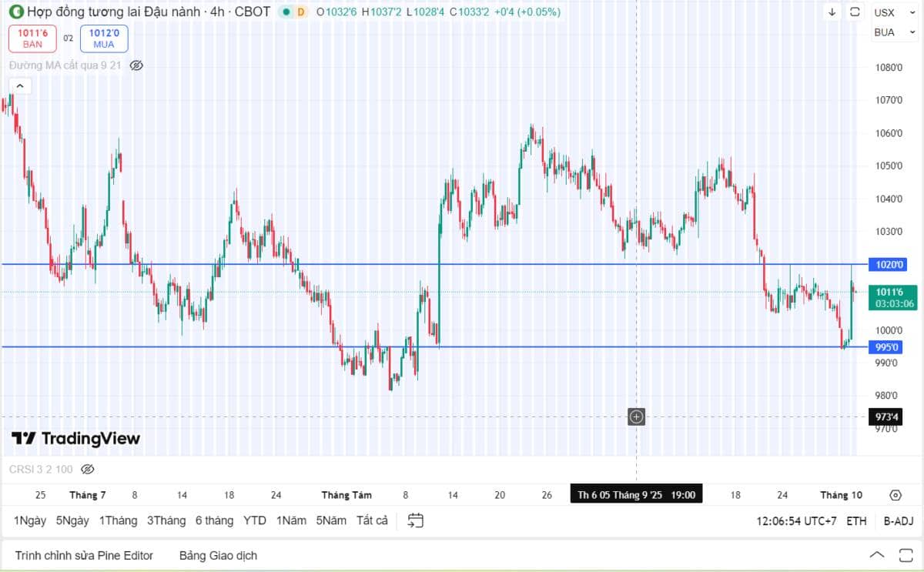Toggle the ETH session button
The width and height of the screenshot is (924, 572).
click(x=856, y=521)
